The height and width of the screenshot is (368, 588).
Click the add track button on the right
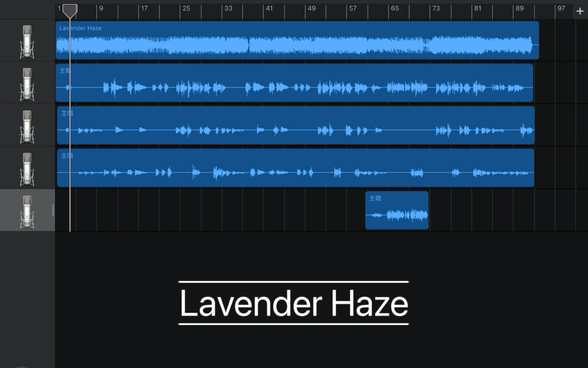tap(580, 11)
